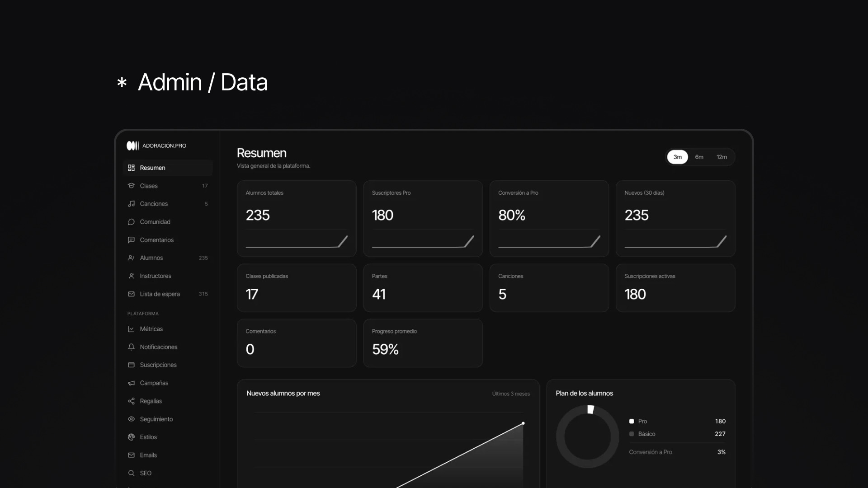The image size is (868, 488).
Task: Click the Seguimiento eye icon
Action: (x=131, y=419)
